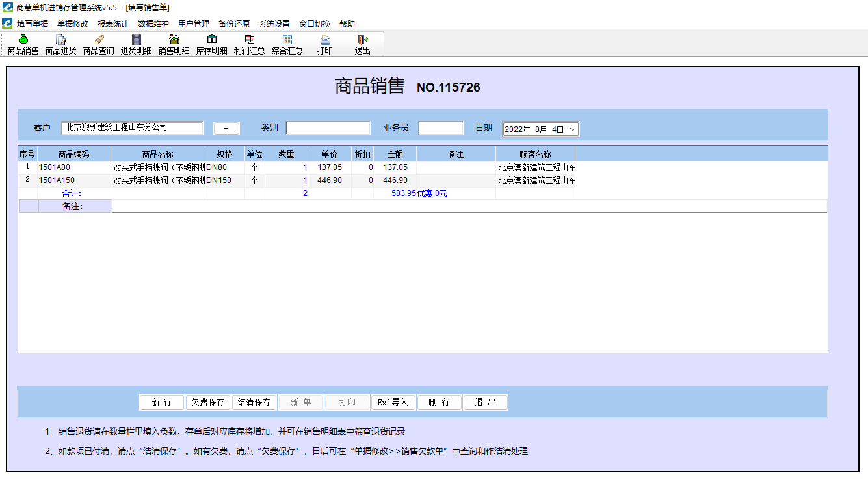Click the + button beside customer field
Image resolution: width=868 pixels, height=486 pixels.
pyautogui.click(x=226, y=128)
